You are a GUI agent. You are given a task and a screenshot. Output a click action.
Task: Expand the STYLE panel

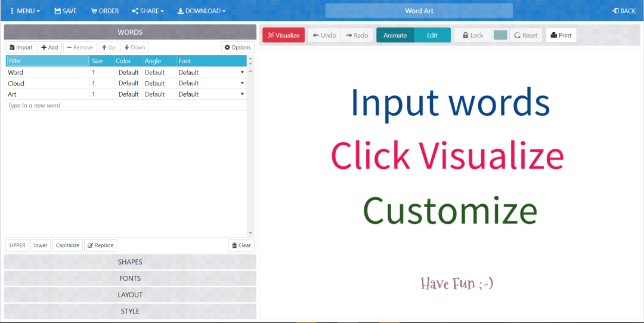130,312
